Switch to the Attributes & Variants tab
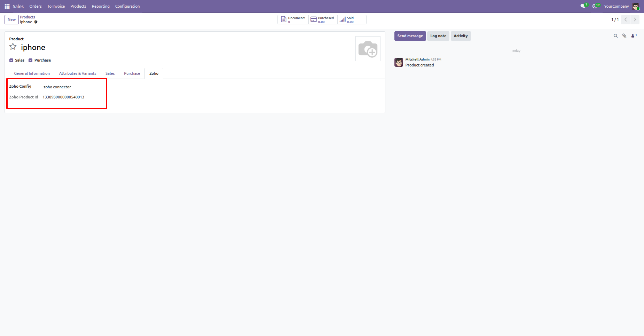This screenshot has height=336, width=644. 78,73
